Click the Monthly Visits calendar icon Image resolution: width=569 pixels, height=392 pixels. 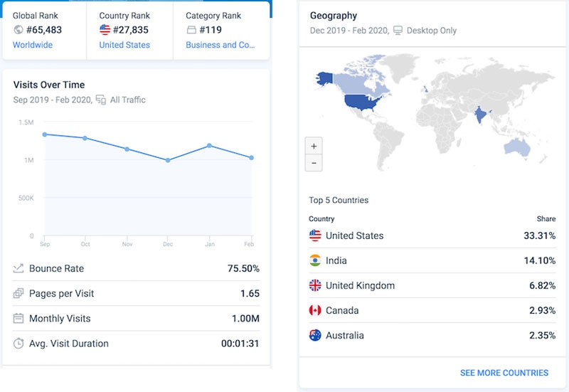pyautogui.click(x=18, y=319)
